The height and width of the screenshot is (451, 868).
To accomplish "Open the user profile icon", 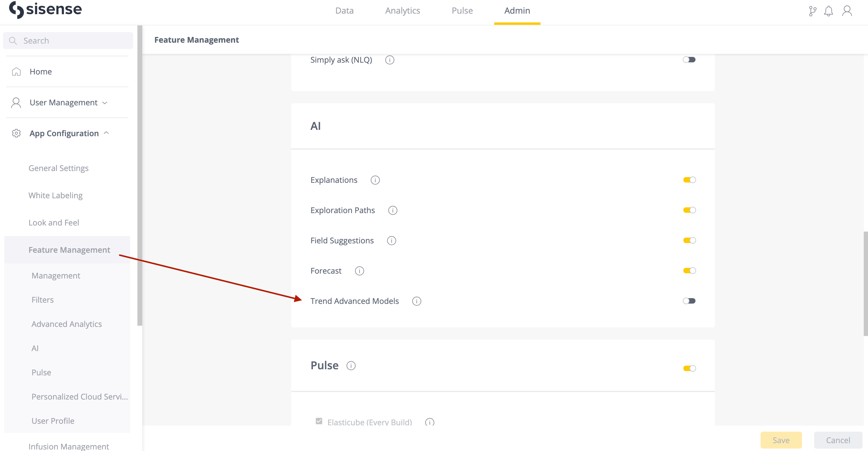I will [x=847, y=11].
